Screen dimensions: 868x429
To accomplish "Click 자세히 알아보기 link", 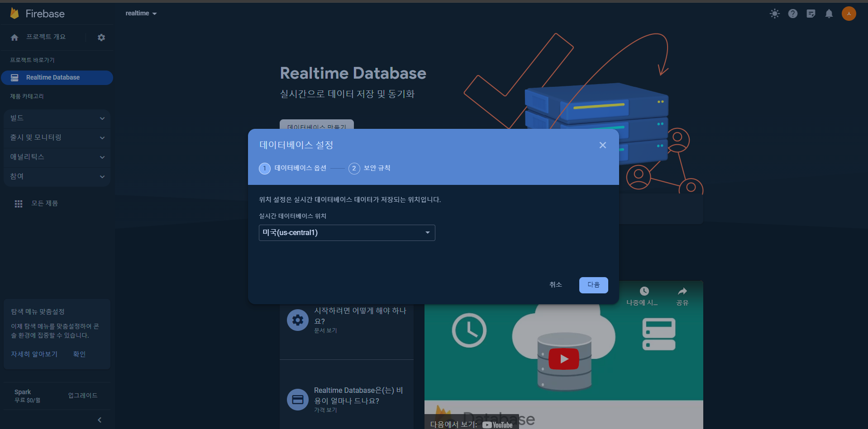I will click(x=34, y=354).
